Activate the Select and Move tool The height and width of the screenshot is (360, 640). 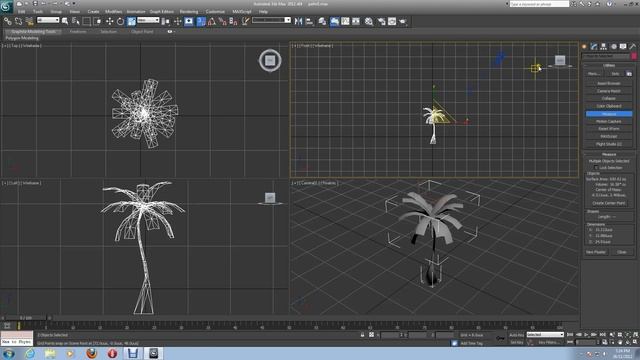(109, 21)
